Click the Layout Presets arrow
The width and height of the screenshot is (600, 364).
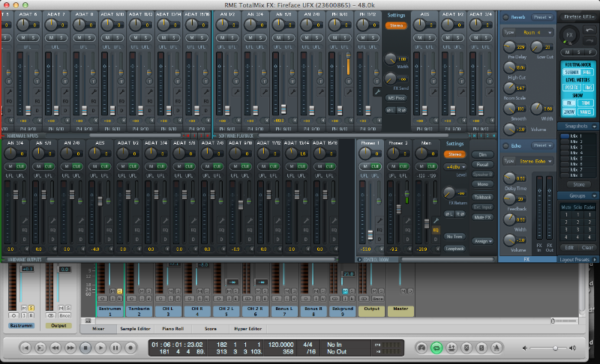(595, 259)
